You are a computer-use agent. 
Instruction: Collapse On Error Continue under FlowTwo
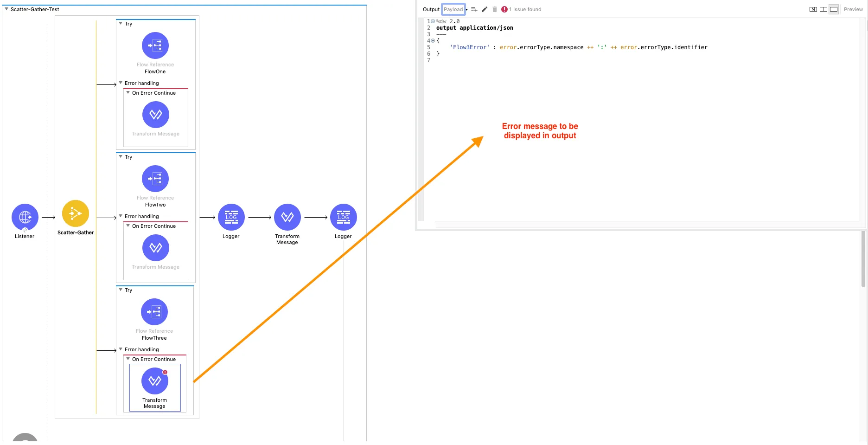click(128, 226)
